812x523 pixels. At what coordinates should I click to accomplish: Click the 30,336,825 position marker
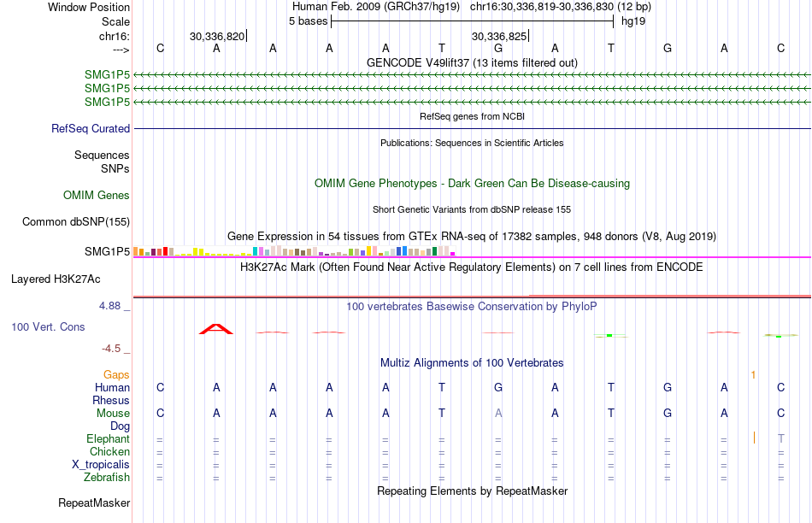[x=498, y=36]
